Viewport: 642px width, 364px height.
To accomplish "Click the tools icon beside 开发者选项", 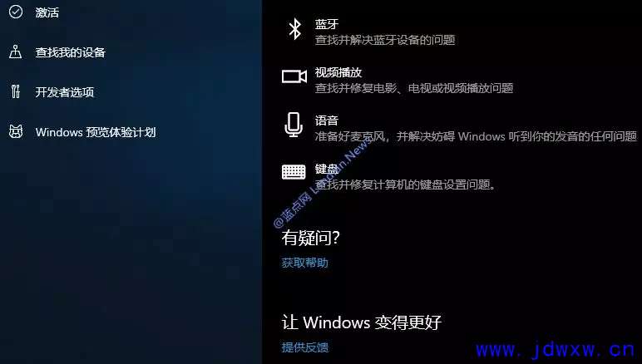I will [16, 91].
